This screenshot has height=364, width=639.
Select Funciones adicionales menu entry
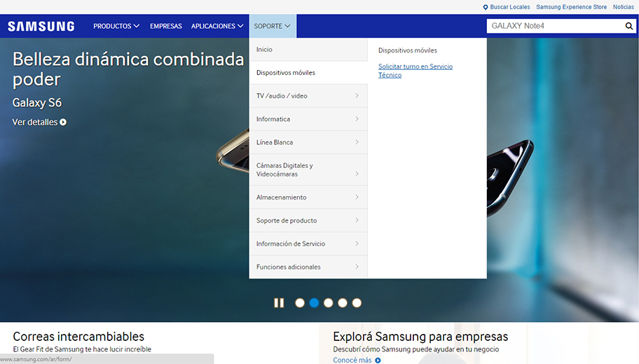(x=308, y=267)
